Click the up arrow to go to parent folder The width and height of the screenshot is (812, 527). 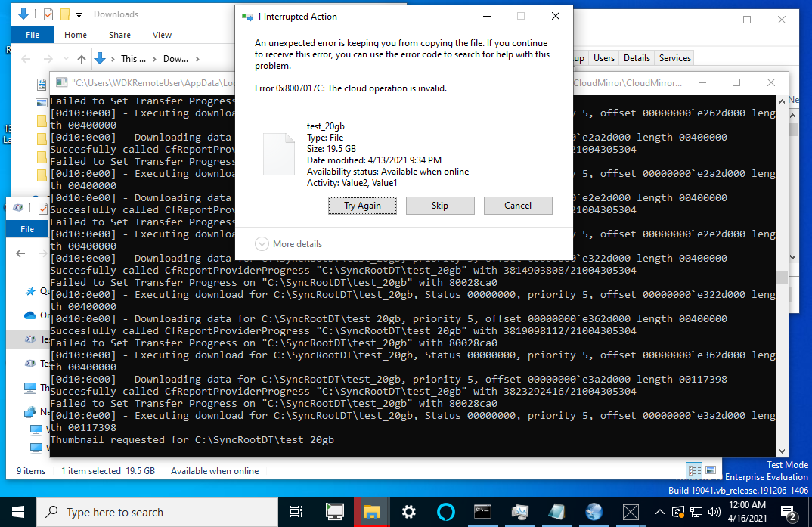[82, 58]
